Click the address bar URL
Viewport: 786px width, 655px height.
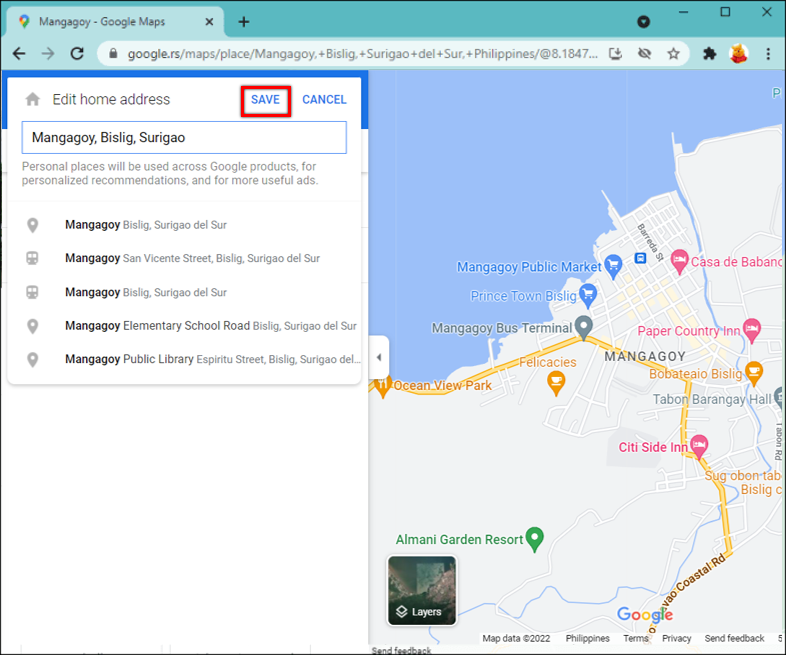tap(362, 54)
